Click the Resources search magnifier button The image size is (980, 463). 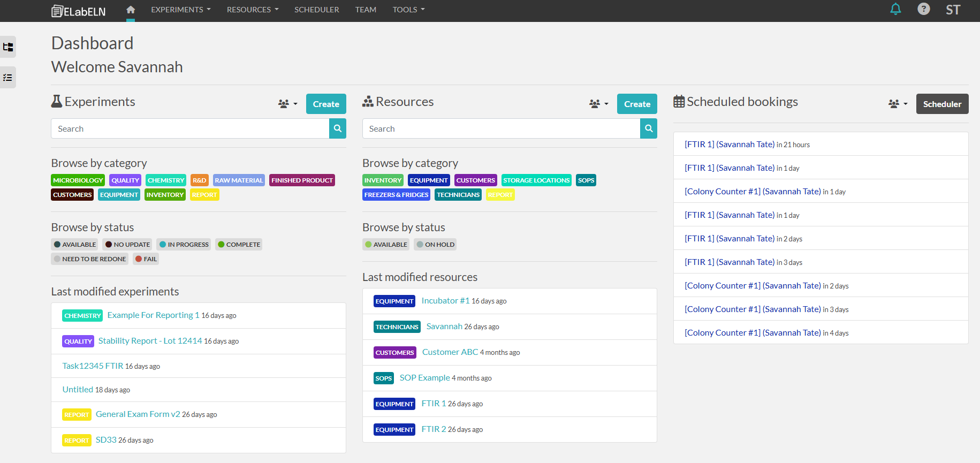point(649,128)
